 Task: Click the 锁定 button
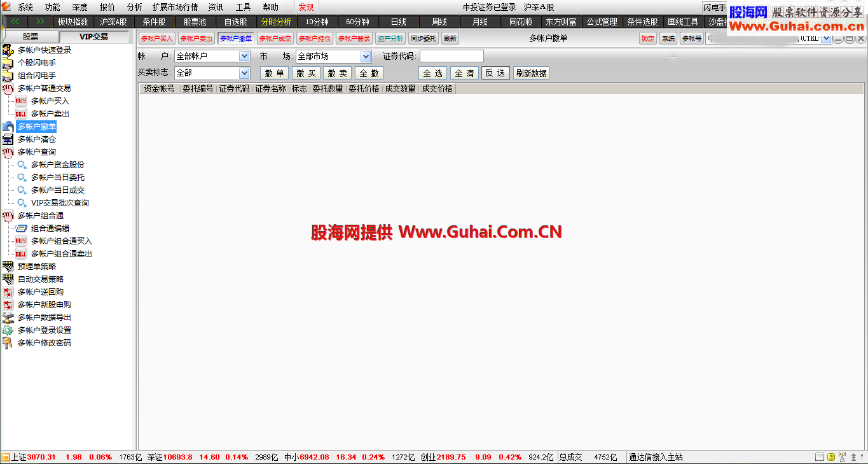point(648,39)
